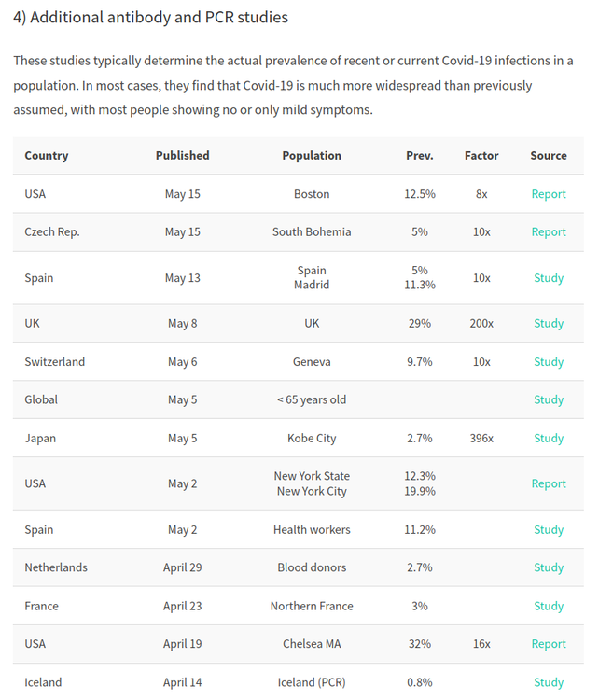Open the Iceland PCR Study link
The image size is (599, 700).
(548, 682)
